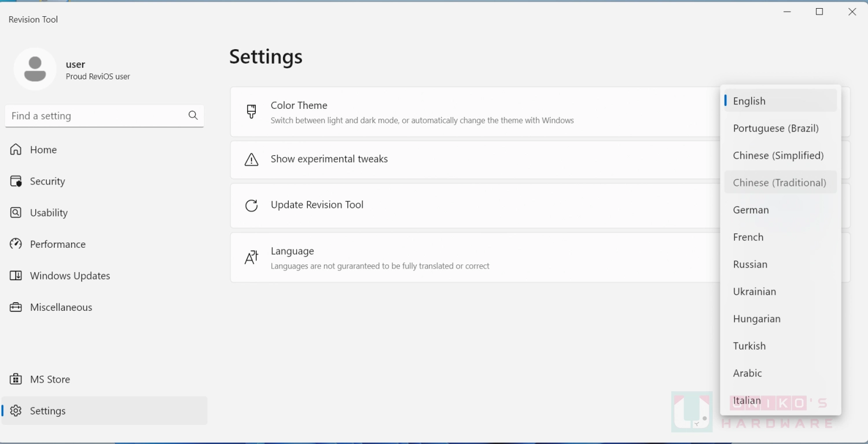Click the Color Theme paint roller icon
This screenshot has height=444, width=868.
(x=251, y=112)
